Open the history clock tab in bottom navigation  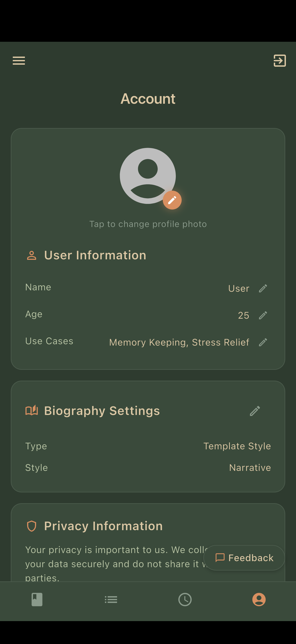[x=185, y=600]
